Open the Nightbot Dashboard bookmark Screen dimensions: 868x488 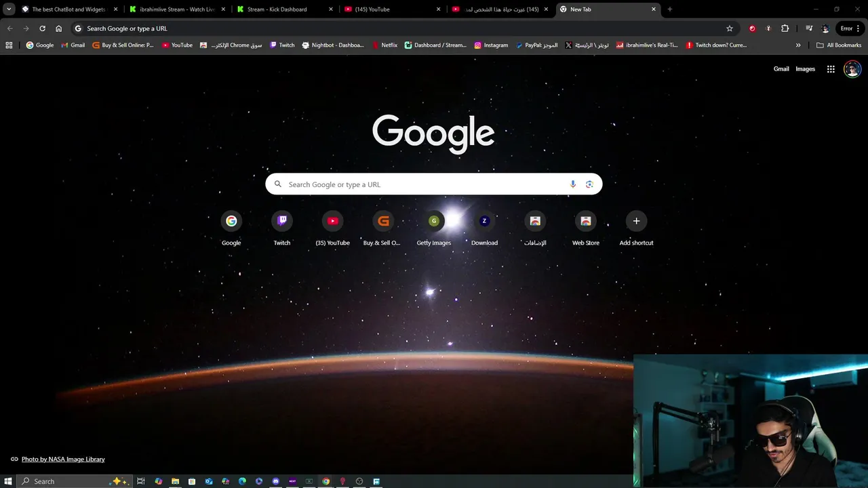coord(333,45)
